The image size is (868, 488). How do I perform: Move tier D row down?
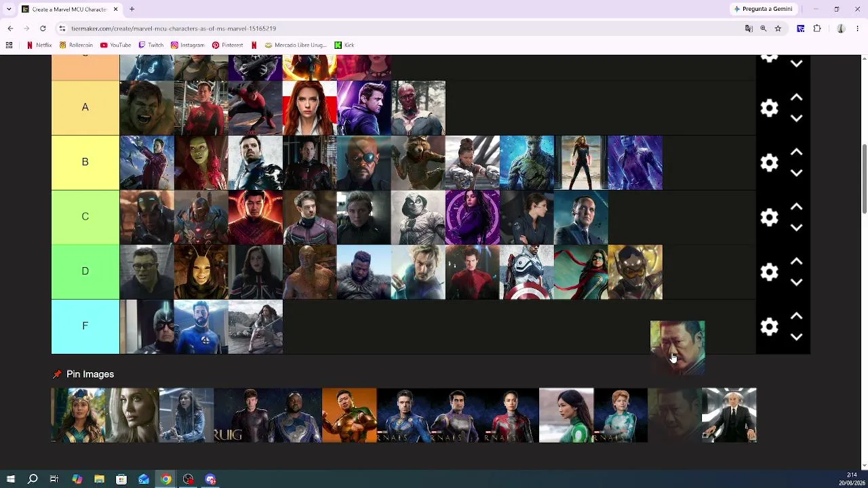tap(797, 283)
